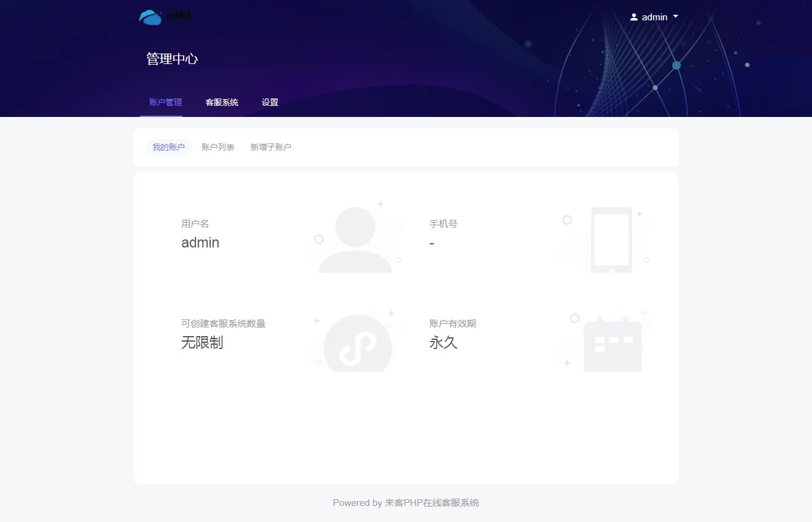
Task: Click the gray user avatar illustration
Action: [355, 239]
